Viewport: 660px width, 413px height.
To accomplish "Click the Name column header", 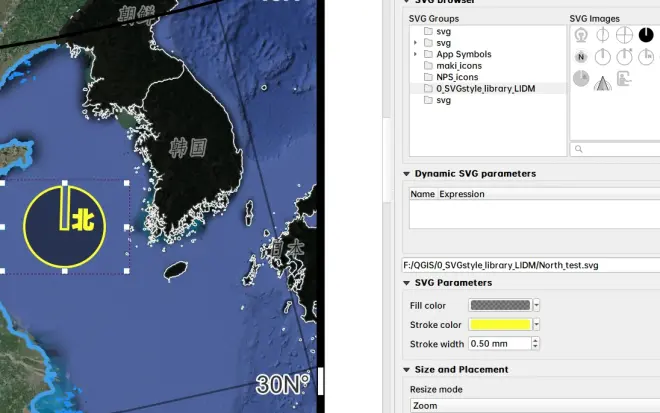I will (422, 194).
